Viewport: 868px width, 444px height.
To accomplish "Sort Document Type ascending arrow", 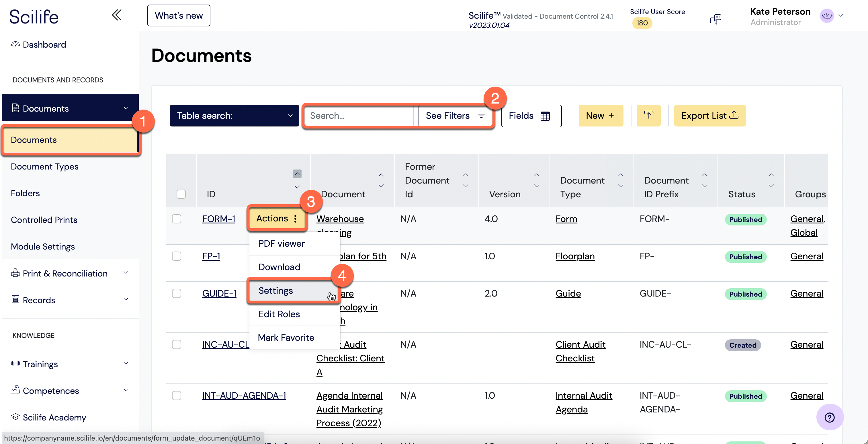I will (620, 175).
